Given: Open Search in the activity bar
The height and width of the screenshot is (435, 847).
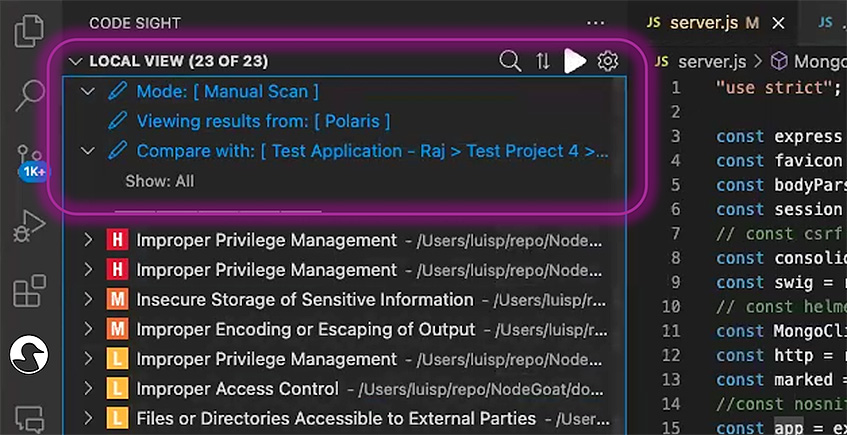Looking at the screenshot, I should [x=30, y=97].
